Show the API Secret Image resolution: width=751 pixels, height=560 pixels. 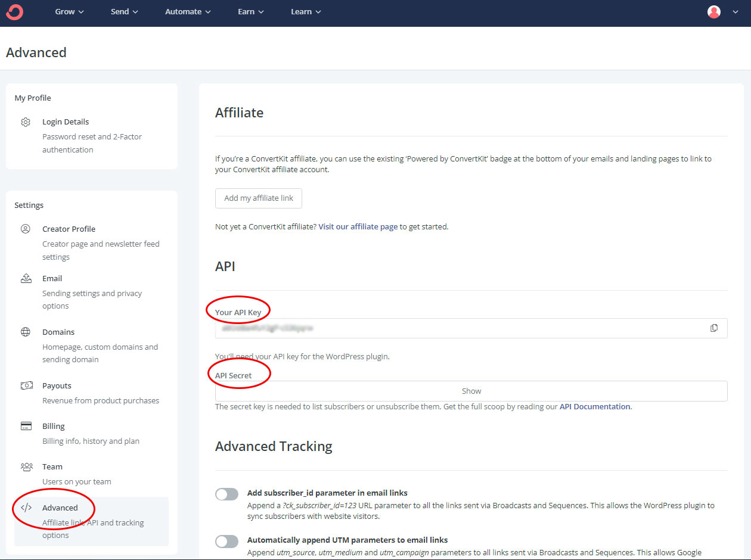(x=471, y=391)
